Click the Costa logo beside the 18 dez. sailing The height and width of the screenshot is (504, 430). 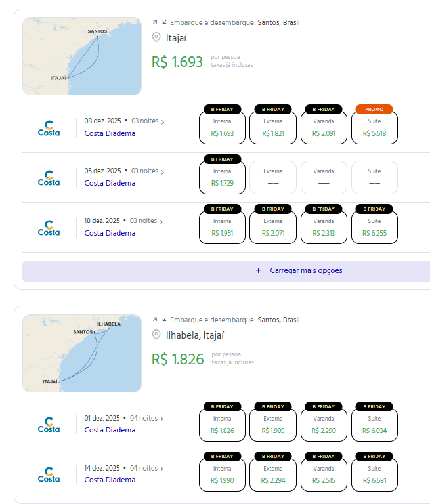click(x=49, y=228)
